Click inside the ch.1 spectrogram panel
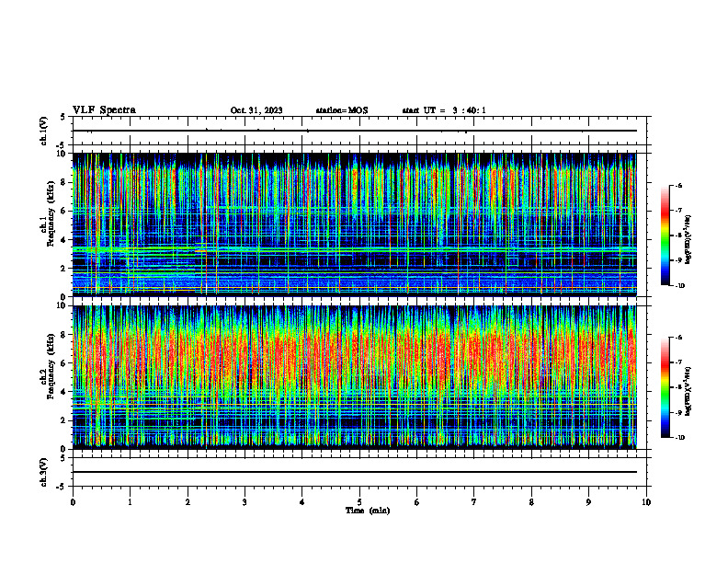This screenshot has width=728, height=563. [x=355, y=224]
